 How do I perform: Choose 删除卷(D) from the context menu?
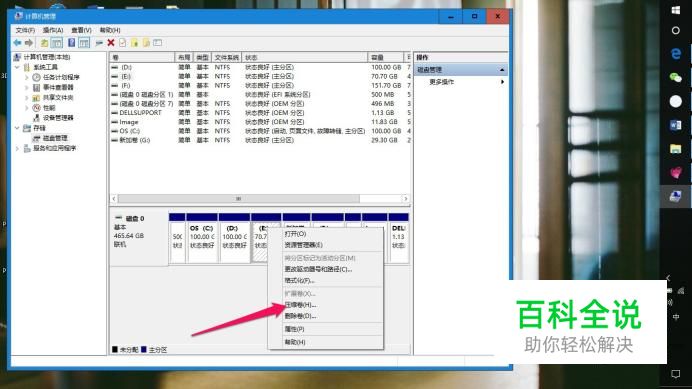click(326, 316)
